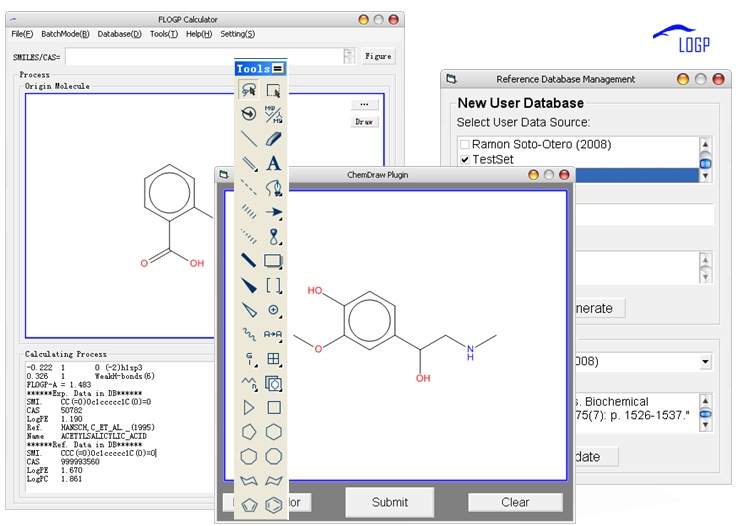Viewport: 742px width, 526px height.
Task: Select the Acyclic Chain tool
Action: click(248, 383)
